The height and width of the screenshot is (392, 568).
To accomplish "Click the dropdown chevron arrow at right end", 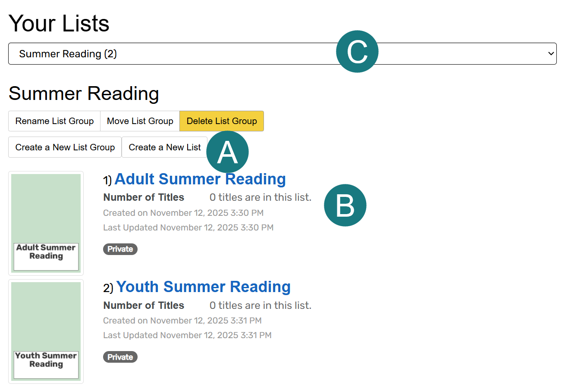I will [x=550, y=54].
